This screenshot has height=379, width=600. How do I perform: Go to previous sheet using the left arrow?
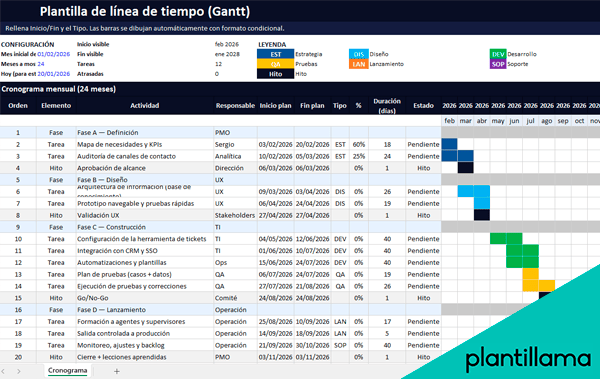click(3, 371)
